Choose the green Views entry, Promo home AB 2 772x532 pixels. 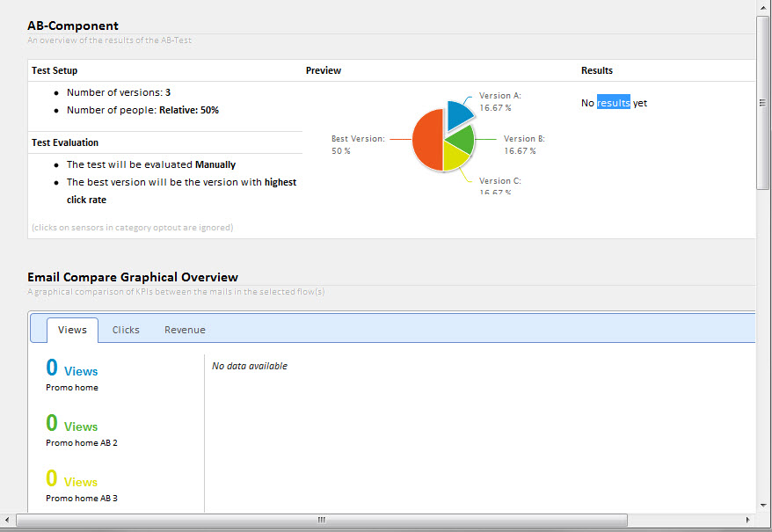pyautogui.click(x=72, y=430)
